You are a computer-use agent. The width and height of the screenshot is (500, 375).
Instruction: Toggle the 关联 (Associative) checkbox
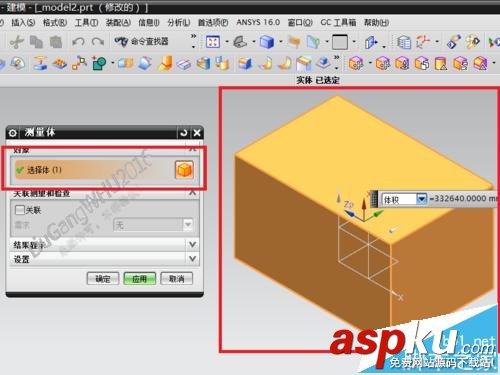[x=20, y=210]
